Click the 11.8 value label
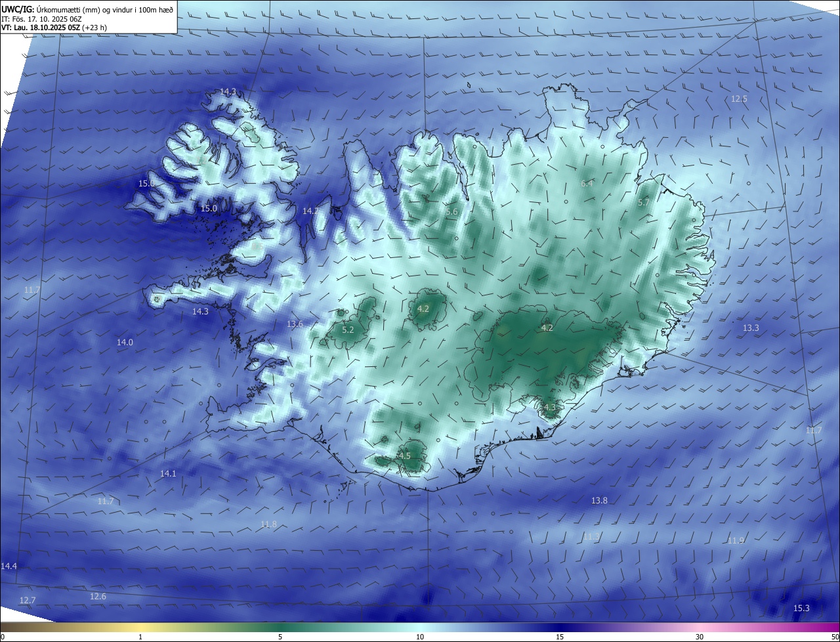 pyautogui.click(x=268, y=524)
